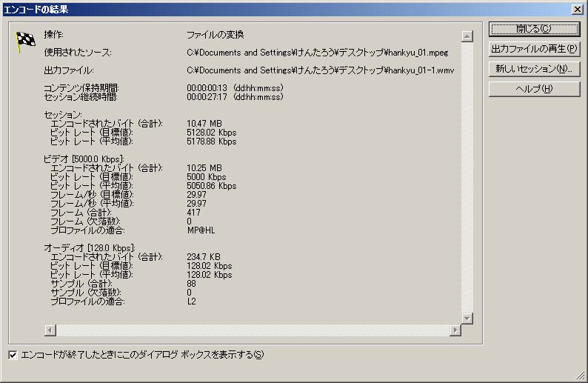Viewport: 588px width, 383px height.
Task: Click the 5178.88 Kbps average bit rate
Action: 212,141
